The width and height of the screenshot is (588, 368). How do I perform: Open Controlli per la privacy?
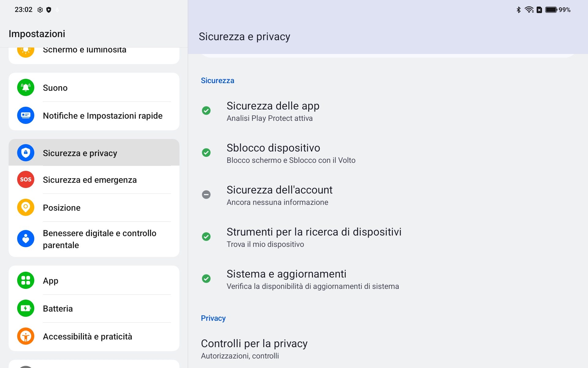point(388,349)
